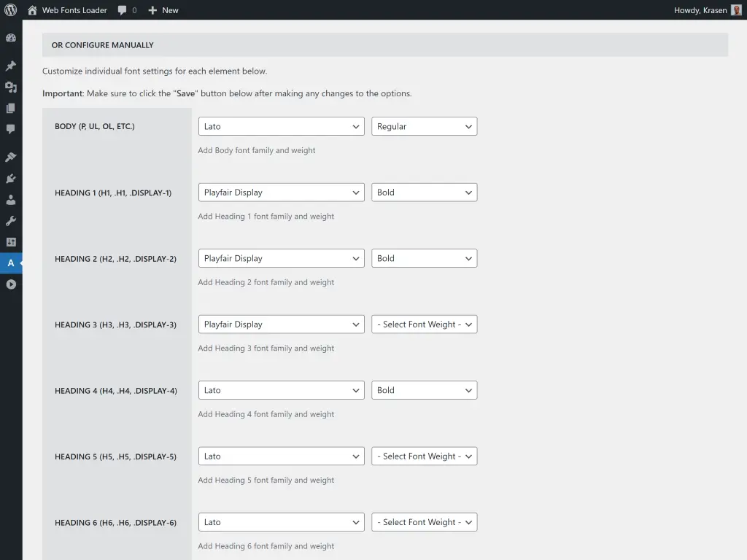Open the Comments icon in the sidebar
747x560 pixels.
tap(11, 129)
